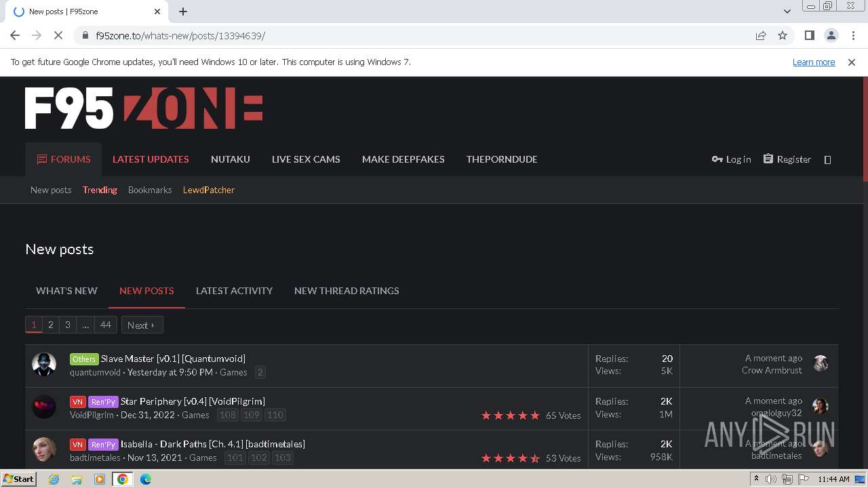Open the Chrome profile avatar

(831, 35)
